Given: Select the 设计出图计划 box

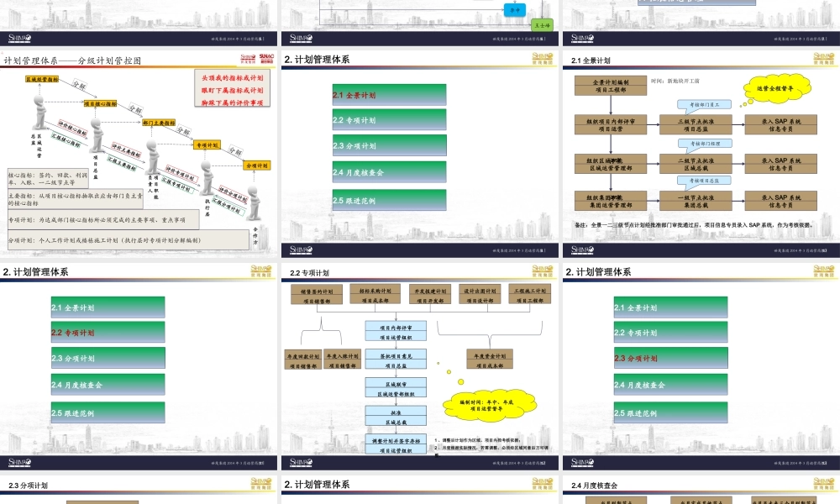Looking at the screenshot, I should (480, 295).
